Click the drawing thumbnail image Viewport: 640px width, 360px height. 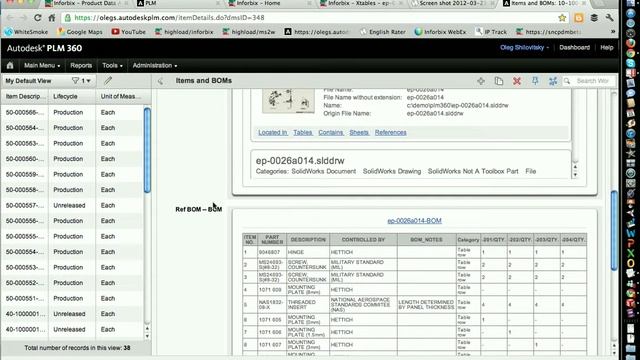tap(289, 100)
